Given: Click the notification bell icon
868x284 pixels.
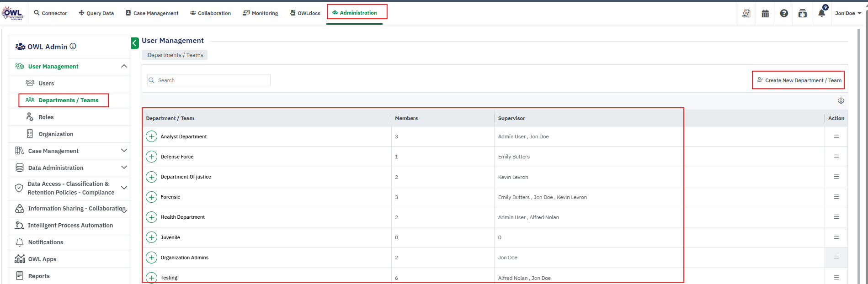Looking at the screenshot, I should tap(821, 13).
